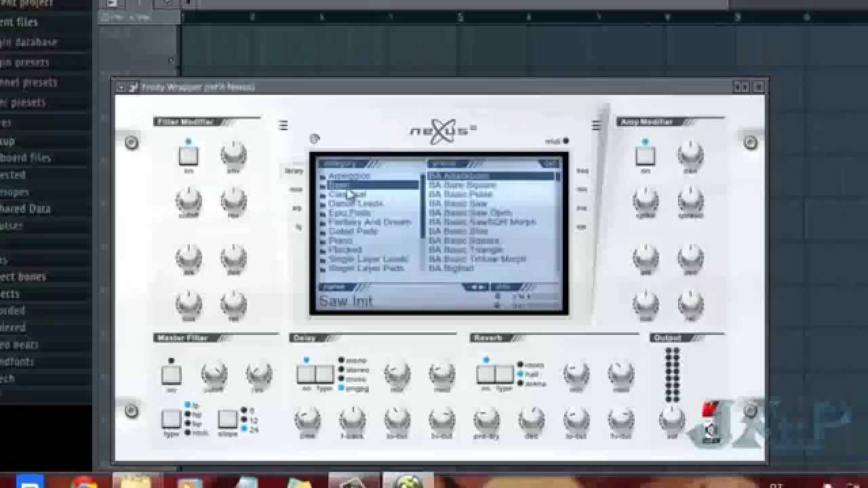The width and height of the screenshot is (868, 488).
Task: Select the Bass category in Nexus library
Action: (372, 185)
